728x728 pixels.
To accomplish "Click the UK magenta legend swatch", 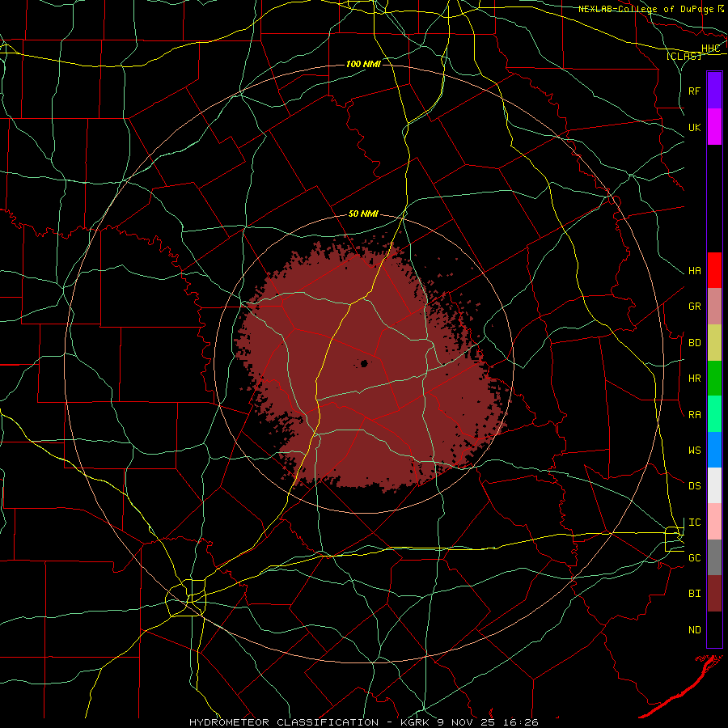I will pyautogui.click(x=714, y=127).
